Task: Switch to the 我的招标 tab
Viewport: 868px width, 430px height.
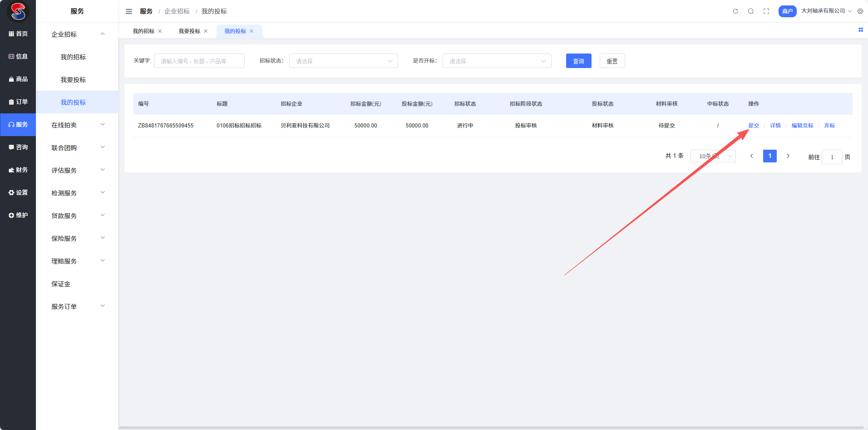Action: click(143, 31)
